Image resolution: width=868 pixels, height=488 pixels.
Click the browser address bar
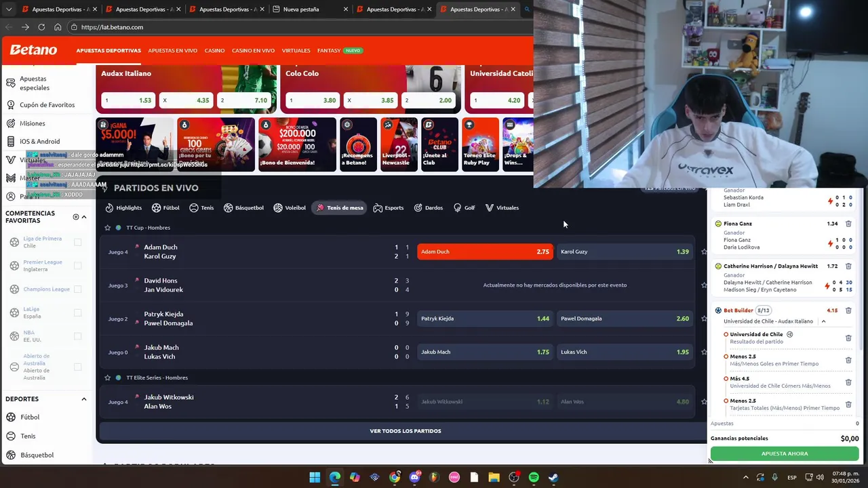pyautogui.click(x=298, y=27)
